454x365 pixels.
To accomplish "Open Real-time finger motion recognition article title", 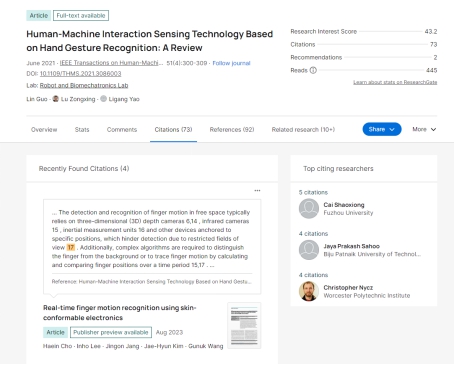I will [120, 313].
